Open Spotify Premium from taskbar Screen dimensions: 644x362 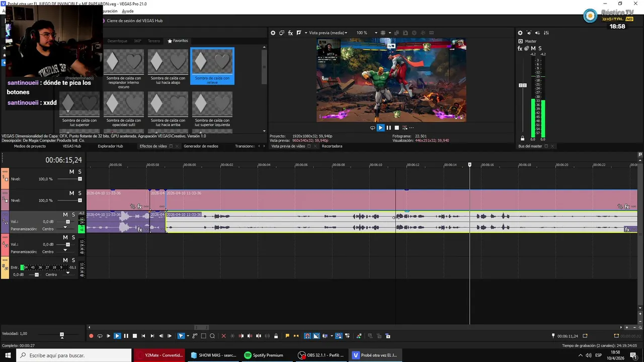click(263, 355)
